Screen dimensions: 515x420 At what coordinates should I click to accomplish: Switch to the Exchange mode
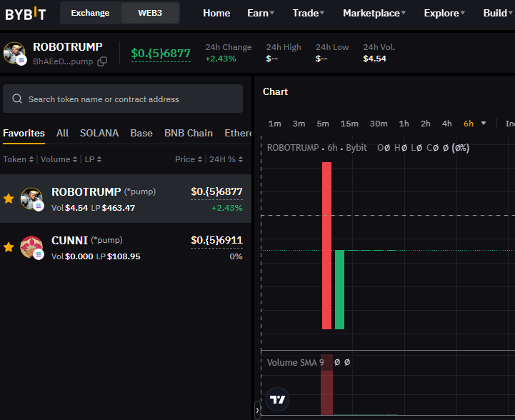90,13
